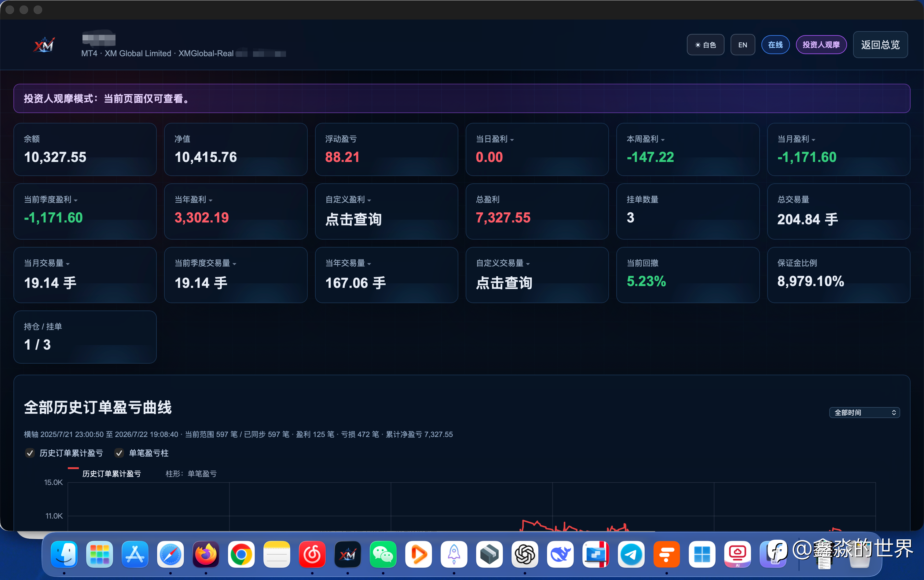Click the 总盈利 7,327.55 value
Viewport: 924px width, 580px height.
coord(503,218)
